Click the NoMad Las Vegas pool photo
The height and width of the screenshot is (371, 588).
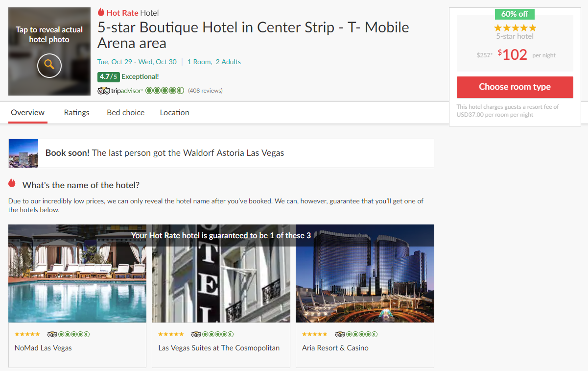click(77, 273)
